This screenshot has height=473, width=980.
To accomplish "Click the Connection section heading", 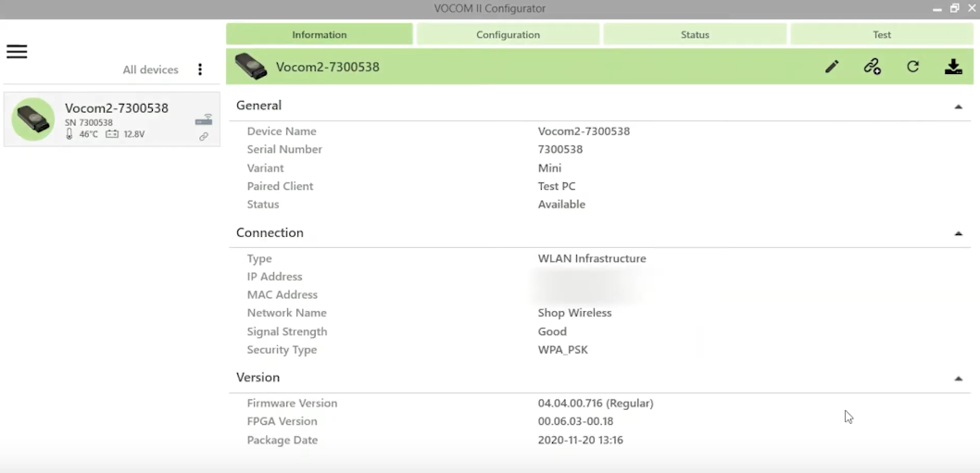I will [270, 232].
